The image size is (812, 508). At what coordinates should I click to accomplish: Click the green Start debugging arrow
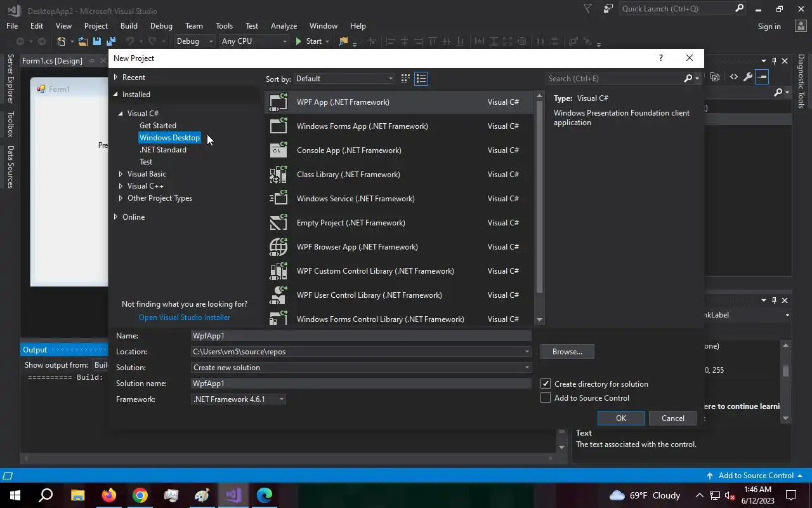tap(299, 41)
